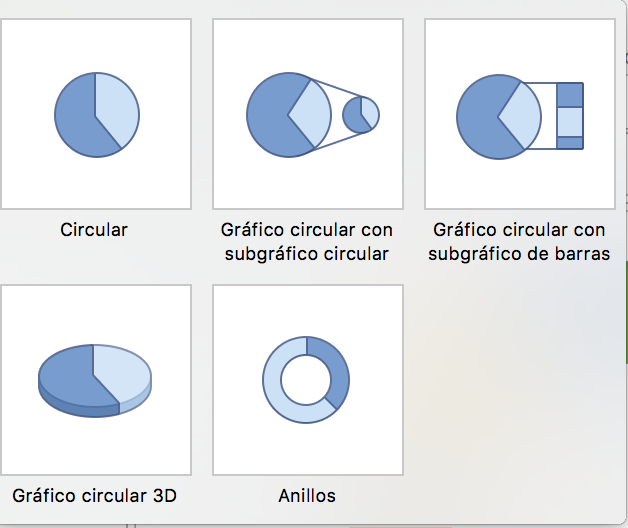This screenshot has width=628, height=528.
Task: Click the large pie in the pie-of-pie icon
Action: (x=289, y=115)
